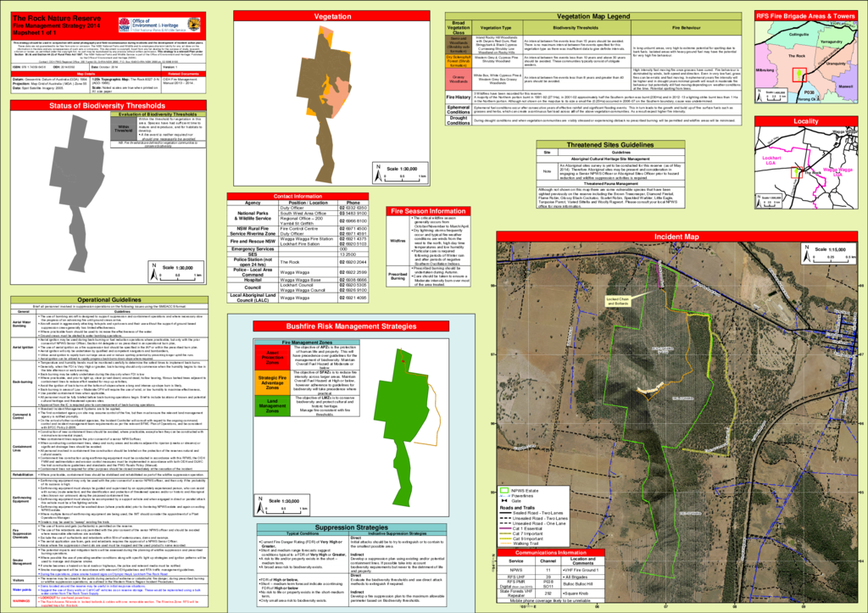Select the brown Semi-arid Woodlands legend swatch
Screen dimensions: 868x613
coord(458,44)
